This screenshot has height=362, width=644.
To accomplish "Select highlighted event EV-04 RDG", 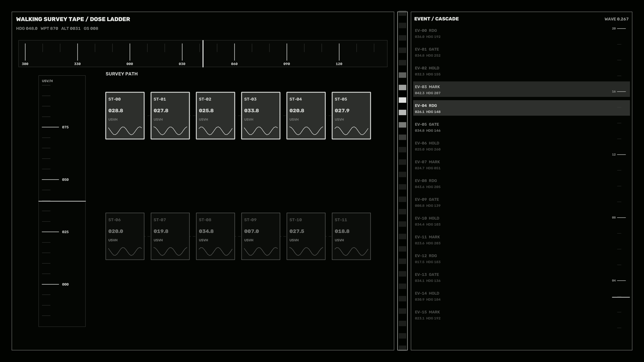I will [x=521, y=108].
